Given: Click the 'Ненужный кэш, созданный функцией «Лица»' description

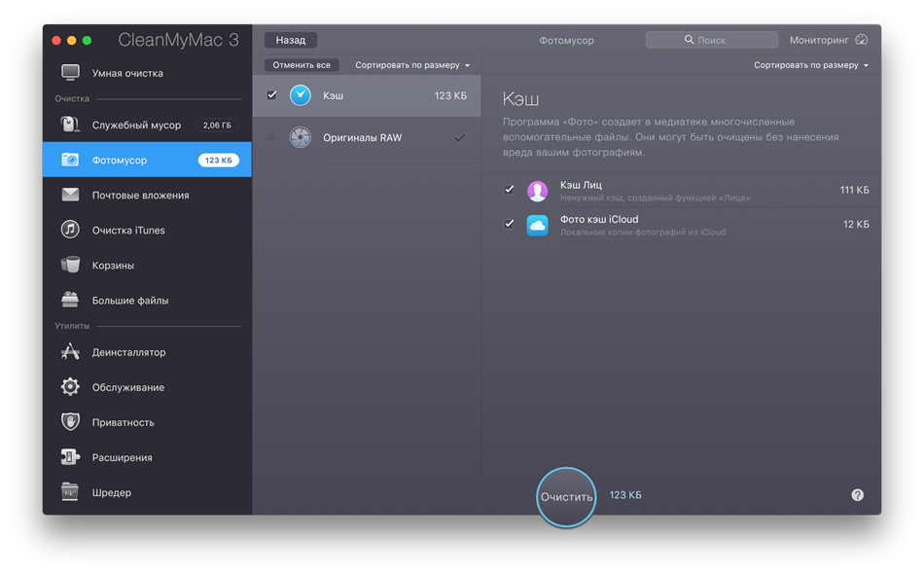Looking at the screenshot, I should click(655, 198).
